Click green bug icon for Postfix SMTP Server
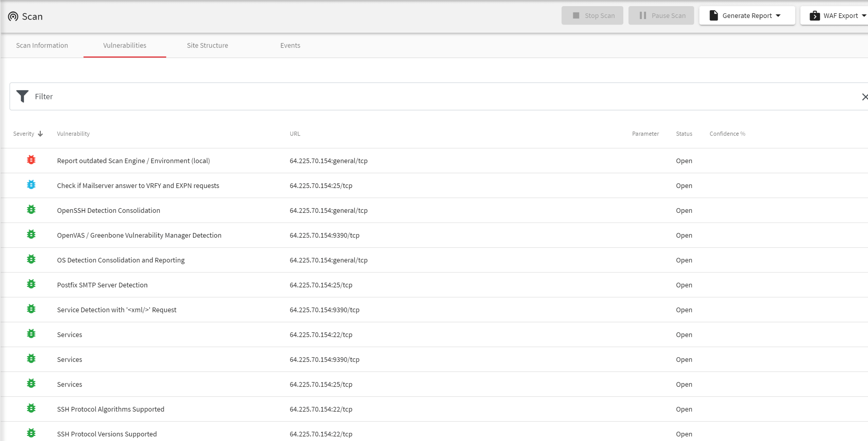Image resolution: width=868 pixels, height=441 pixels. click(31, 284)
